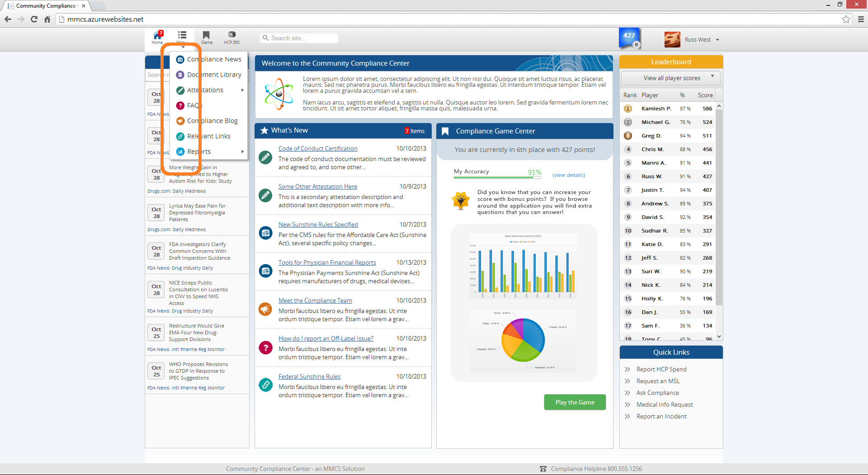Click the lightbulb bonus tip icon

click(x=461, y=200)
